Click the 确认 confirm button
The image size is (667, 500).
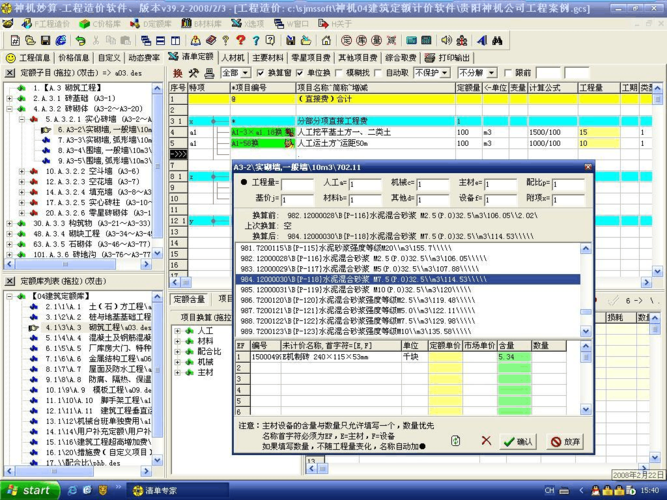pyautogui.click(x=518, y=441)
